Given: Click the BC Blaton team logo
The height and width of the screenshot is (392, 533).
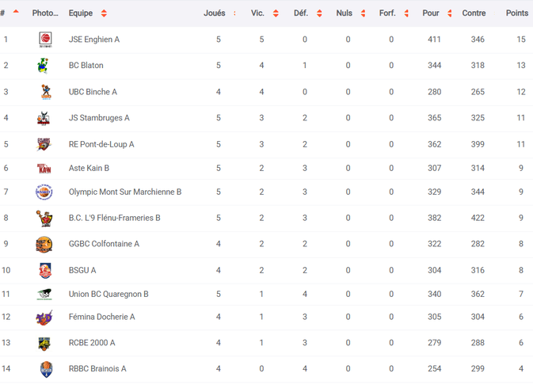Looking at the screenshot, I should pyautogui.click(x=44, y=65).
